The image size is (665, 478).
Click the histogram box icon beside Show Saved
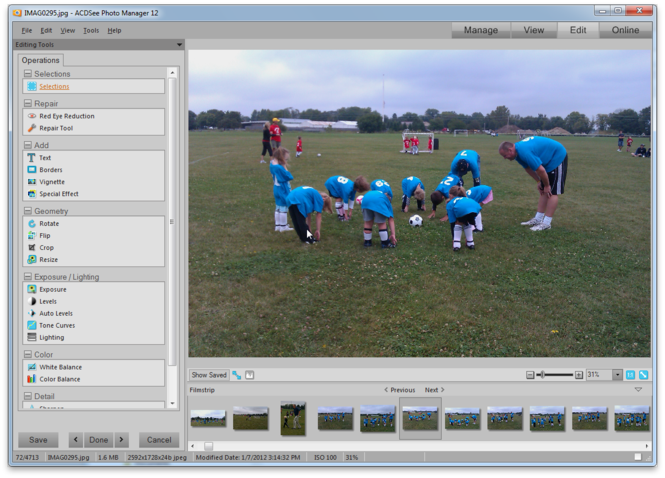249,375
